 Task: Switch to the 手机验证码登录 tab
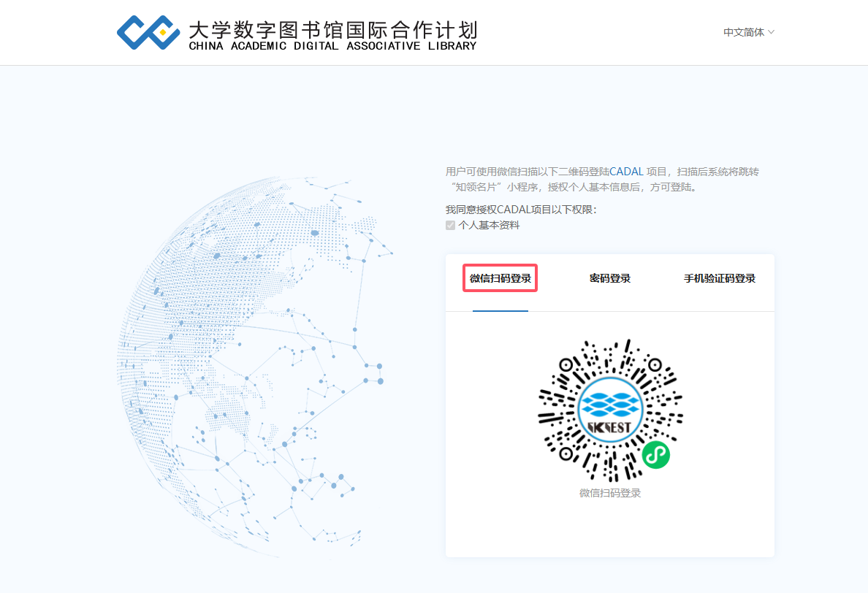[720, 278]
